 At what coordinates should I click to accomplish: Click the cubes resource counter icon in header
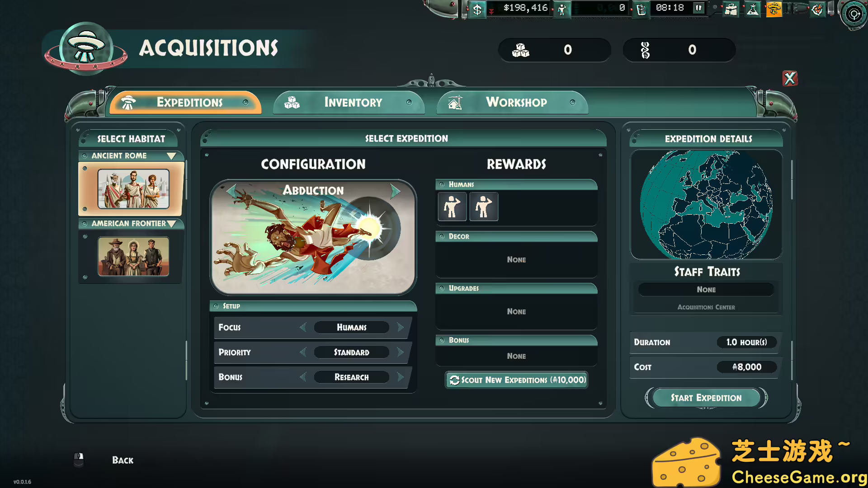coord(522,50)
